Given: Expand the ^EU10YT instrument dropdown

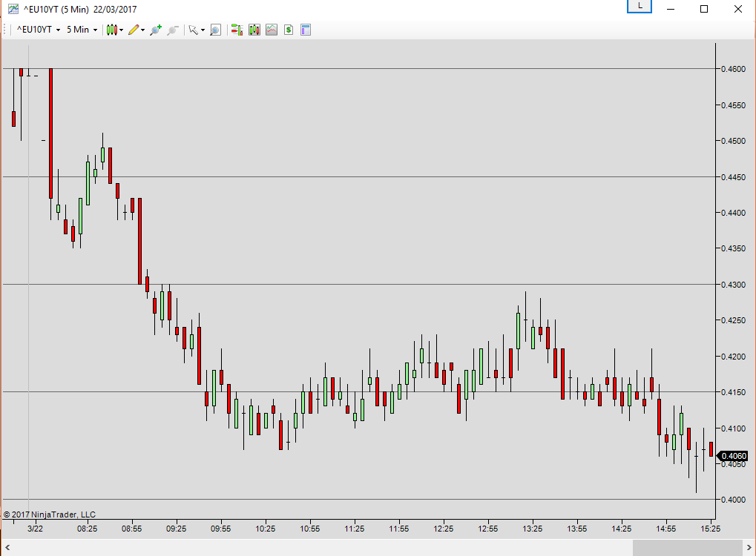Looking at the screenshot, I should point(59,30).
